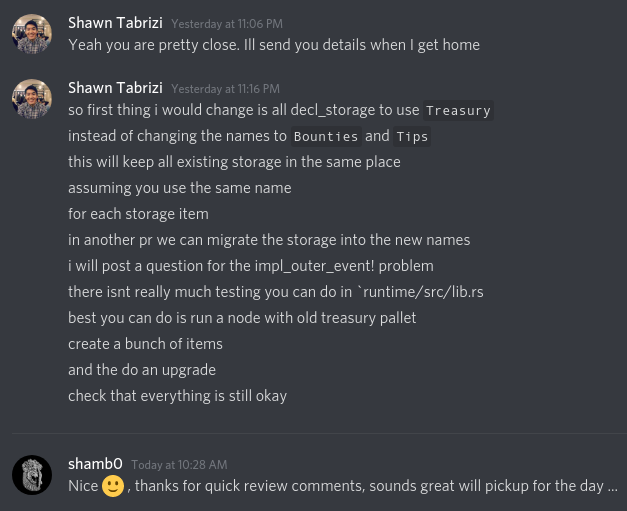This screenshot has height=511, width=627.
Task: Click the 'Yesterday at 11:16 PM' timestamp
Action: pyautogui.click(x=226, y=89)
